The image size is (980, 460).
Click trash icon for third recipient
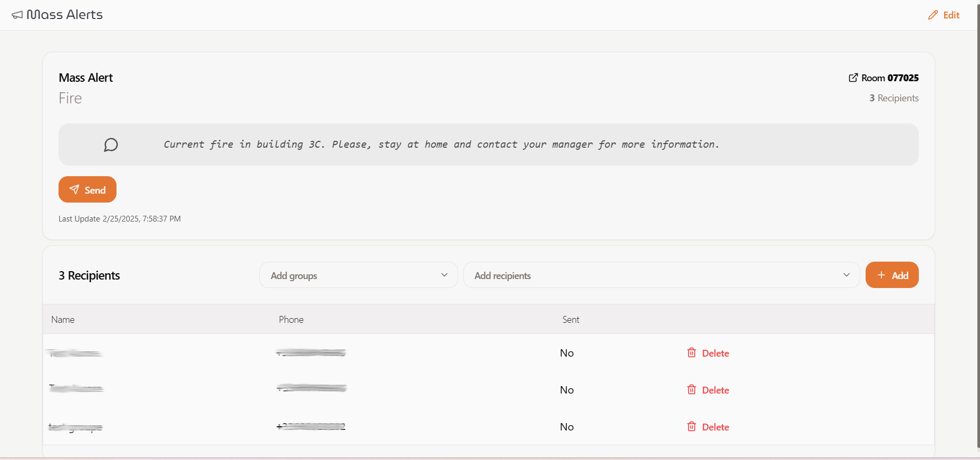pyautogui.click(x=692, y=427)
